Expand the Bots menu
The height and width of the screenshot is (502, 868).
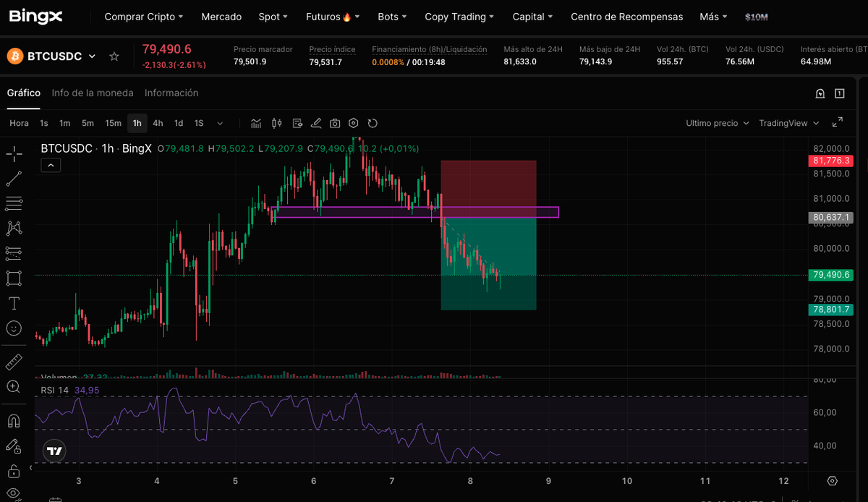pos(392,17)
